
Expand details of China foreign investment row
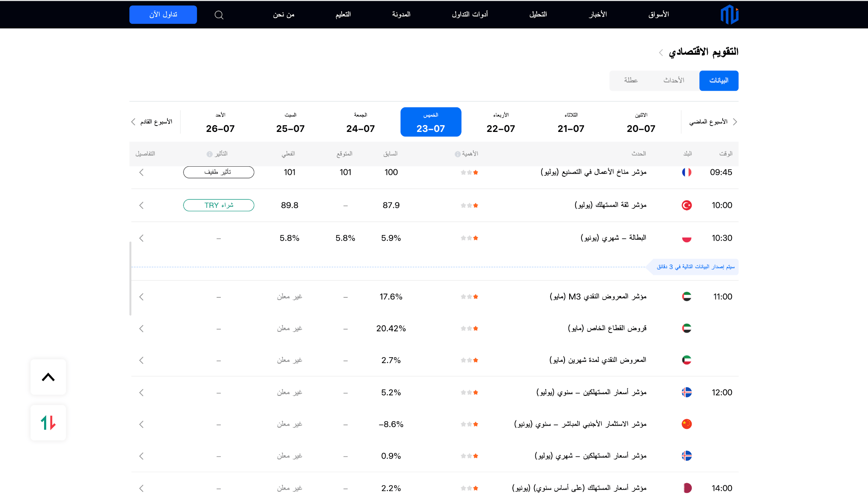pyautogui.click(x=142, y=424)
